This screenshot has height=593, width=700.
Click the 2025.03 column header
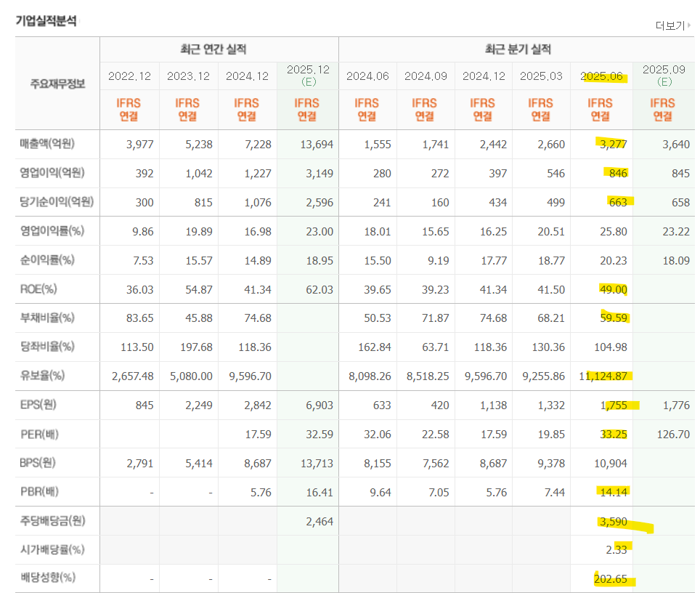(541, 76)
